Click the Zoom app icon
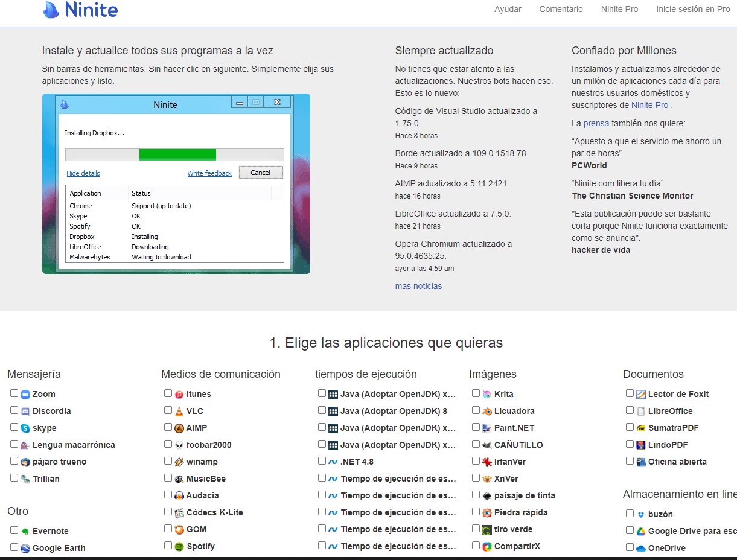Screen dimensions: 737x560 point(25,394)
